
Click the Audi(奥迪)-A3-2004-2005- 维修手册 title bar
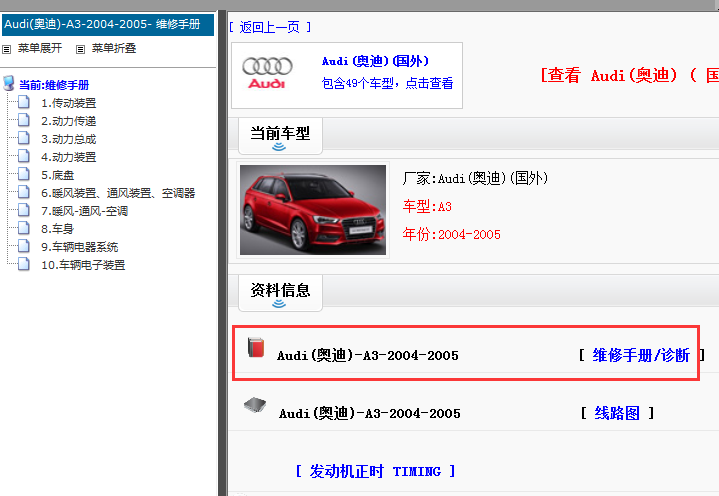(108, 24)
